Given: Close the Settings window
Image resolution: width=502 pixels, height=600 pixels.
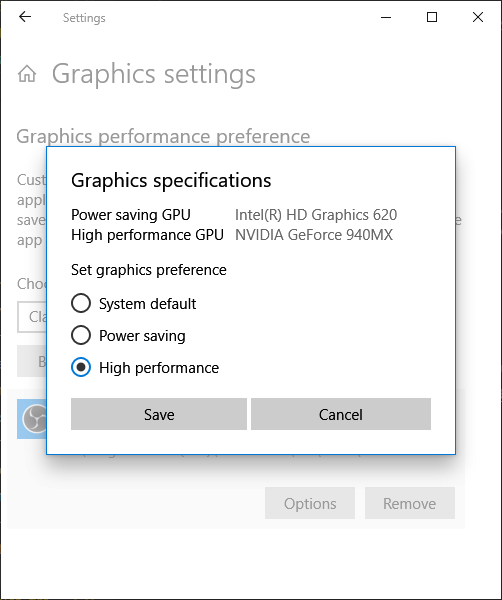Looking at the screenshot, I should click(x=478, y=17).
